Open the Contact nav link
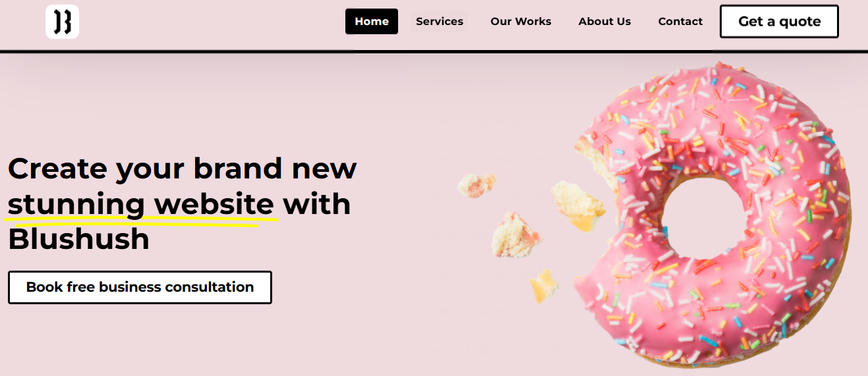 coord(680,22)
